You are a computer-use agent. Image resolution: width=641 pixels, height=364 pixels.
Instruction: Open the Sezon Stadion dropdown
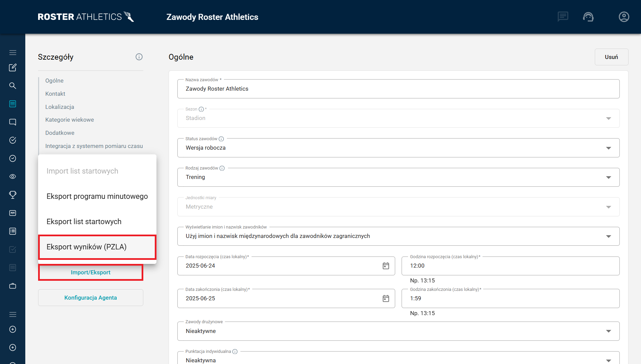398,118
